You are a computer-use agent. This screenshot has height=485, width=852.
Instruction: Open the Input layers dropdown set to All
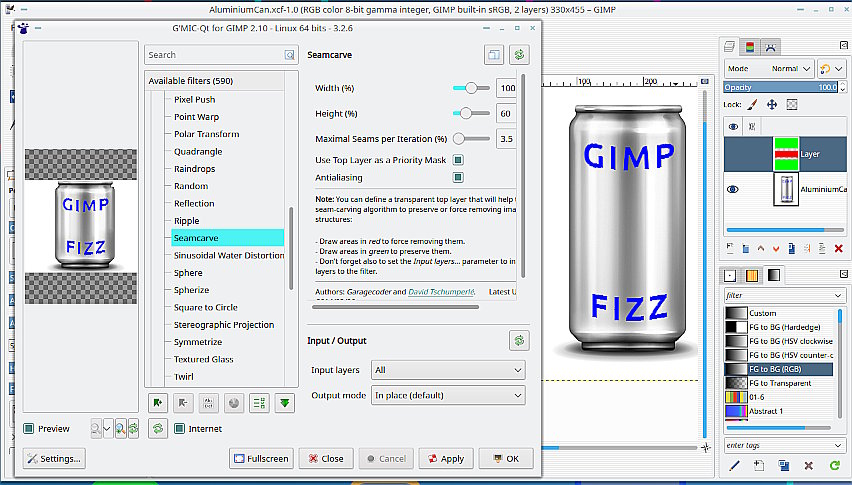448,370
